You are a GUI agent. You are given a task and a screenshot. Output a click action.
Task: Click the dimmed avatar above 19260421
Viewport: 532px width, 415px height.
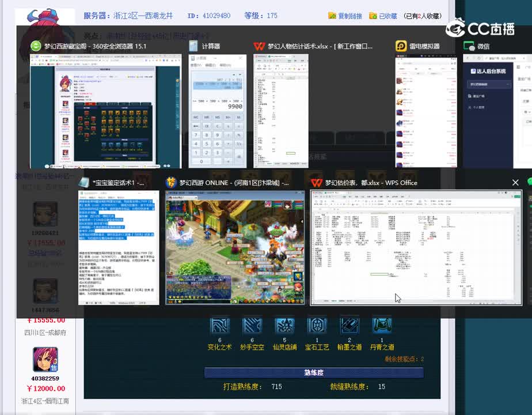pyautogui.click(x=45, y=214)
